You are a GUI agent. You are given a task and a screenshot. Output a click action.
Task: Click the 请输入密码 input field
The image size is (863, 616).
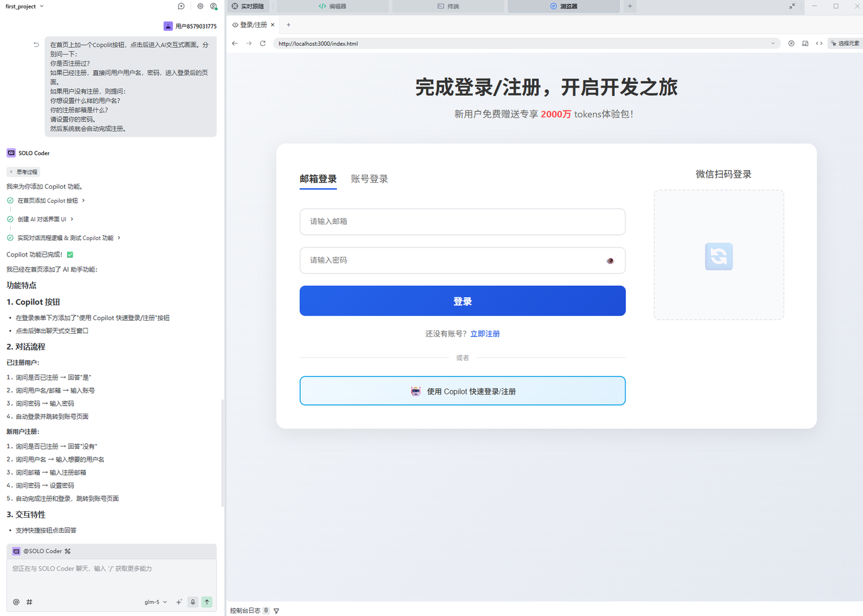(x=463, y=261)
